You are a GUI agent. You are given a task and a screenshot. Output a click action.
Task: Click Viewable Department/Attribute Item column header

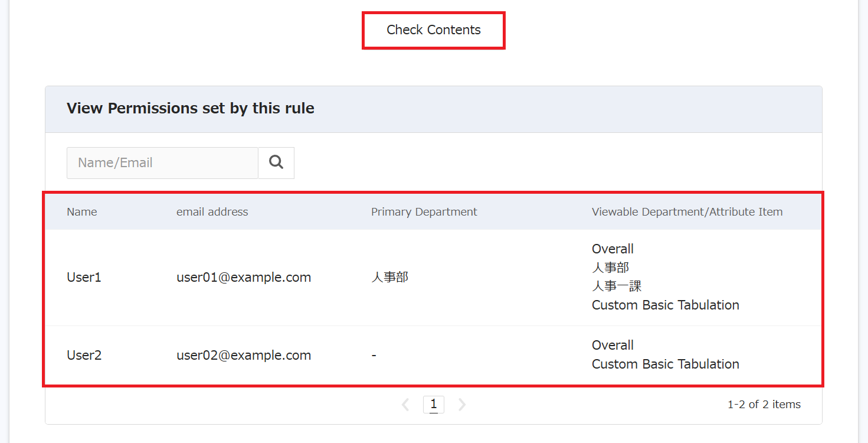(687, 212)
